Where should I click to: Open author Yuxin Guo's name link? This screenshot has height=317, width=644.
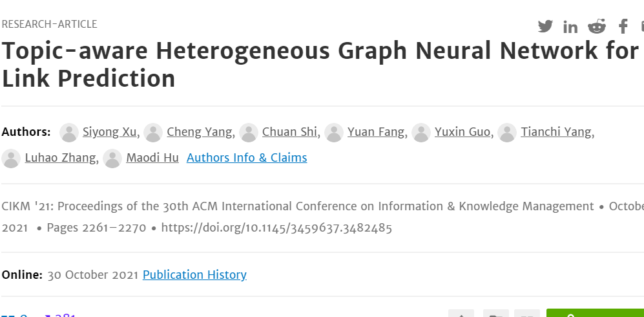(x=462, y=132)
